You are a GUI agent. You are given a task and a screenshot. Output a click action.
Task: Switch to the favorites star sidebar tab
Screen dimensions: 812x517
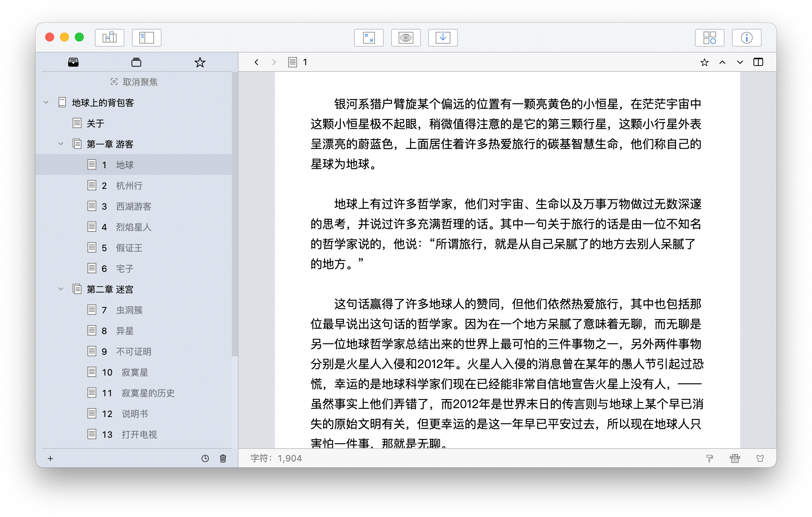(200, 62)
